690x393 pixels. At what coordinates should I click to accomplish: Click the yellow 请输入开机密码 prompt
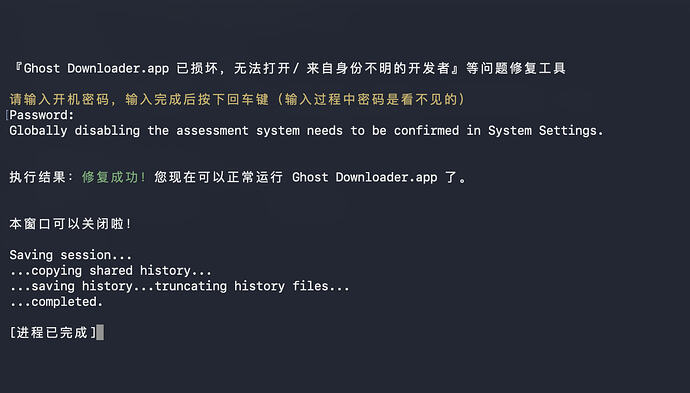coord(59,99)
